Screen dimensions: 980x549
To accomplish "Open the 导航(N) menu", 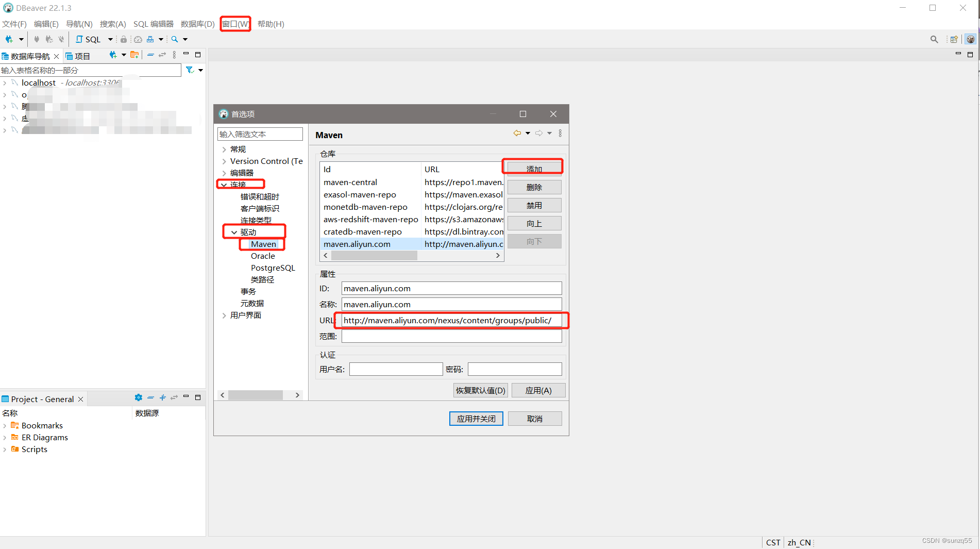I will [x=79, y=24].
